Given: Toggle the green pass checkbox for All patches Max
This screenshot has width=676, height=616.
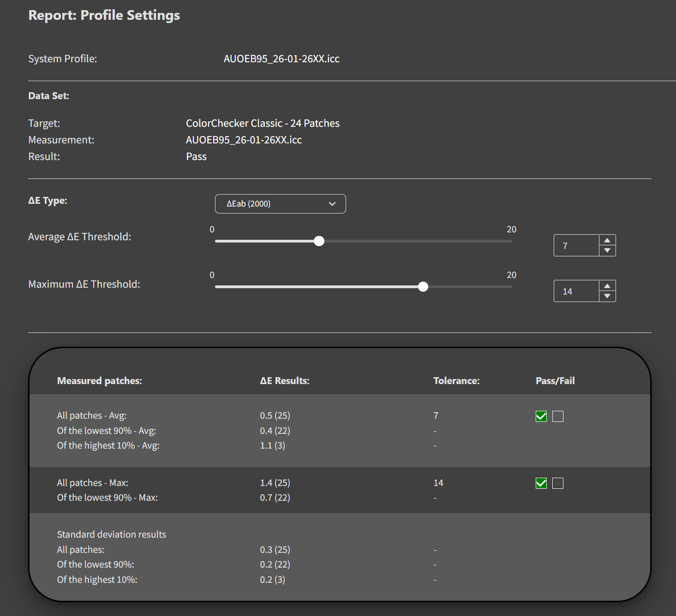Looking at the screenshot, I should tap(541, 483).
